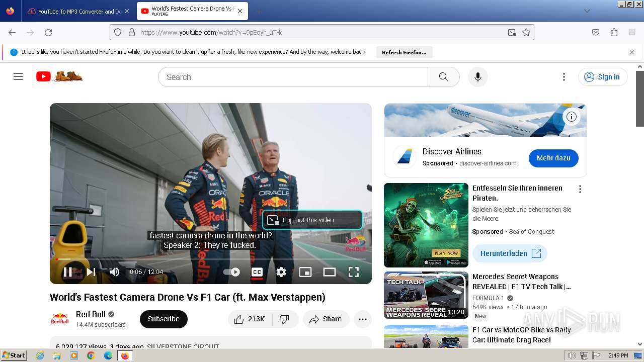The width and height of the screenshot is (644, 362).
Task: Click the video progress bar
Action: [211, 259]
